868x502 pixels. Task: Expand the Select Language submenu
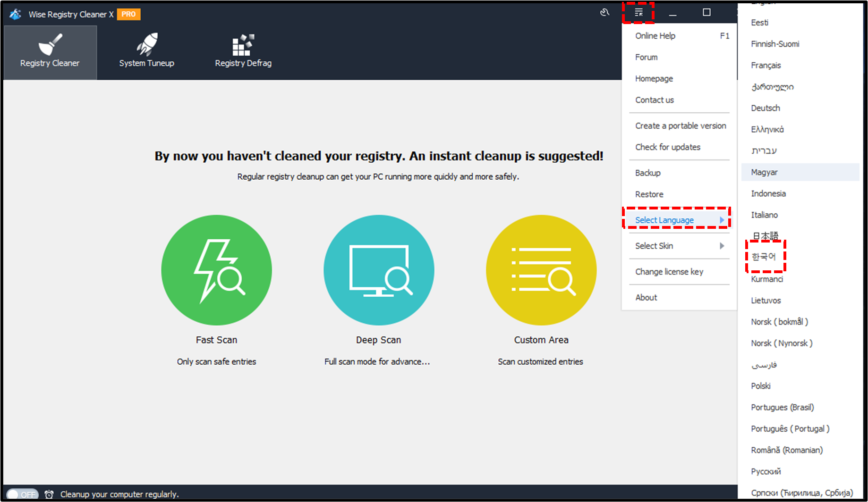[x=679, y=220]
